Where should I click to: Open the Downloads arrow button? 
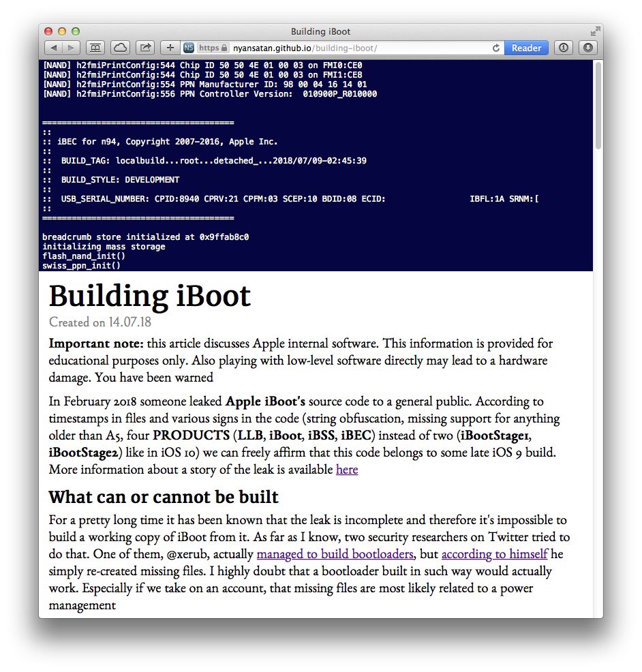(x=588, y=48)
